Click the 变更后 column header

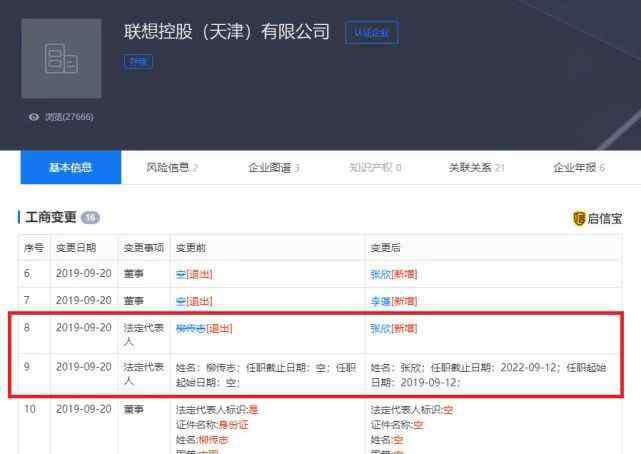[x=385, y=248]
